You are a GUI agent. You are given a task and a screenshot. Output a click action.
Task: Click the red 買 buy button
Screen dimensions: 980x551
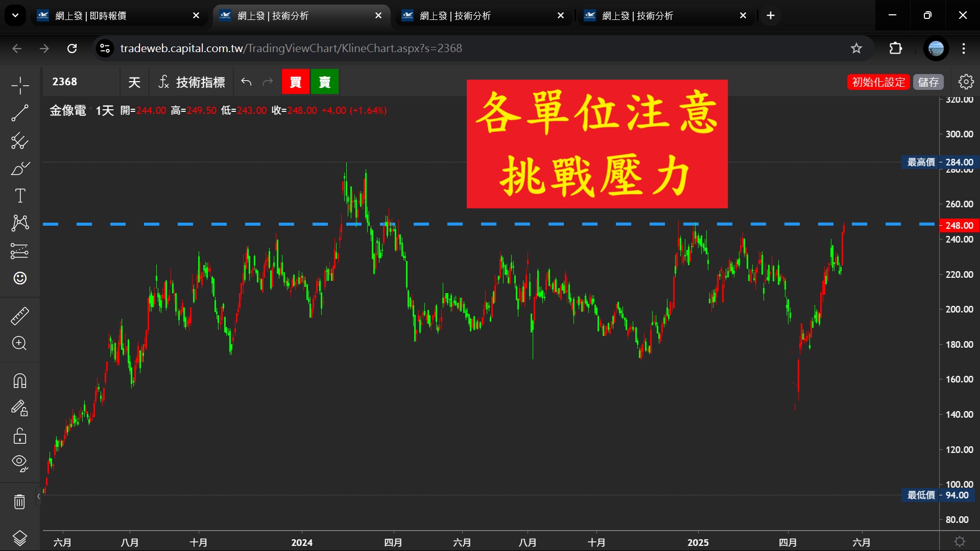(296, 82)
